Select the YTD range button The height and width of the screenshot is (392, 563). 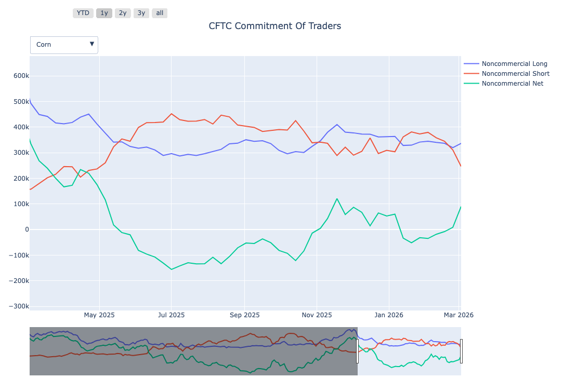click(83, 13)
